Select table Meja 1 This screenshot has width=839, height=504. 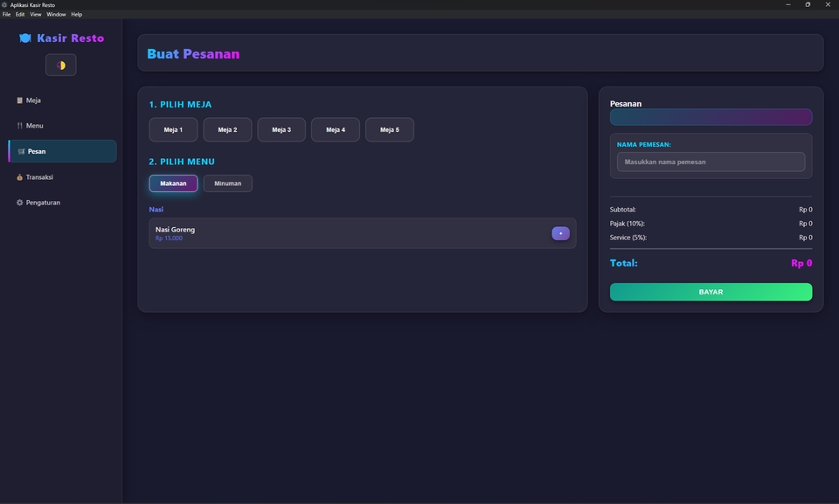[x=173, y=129]
